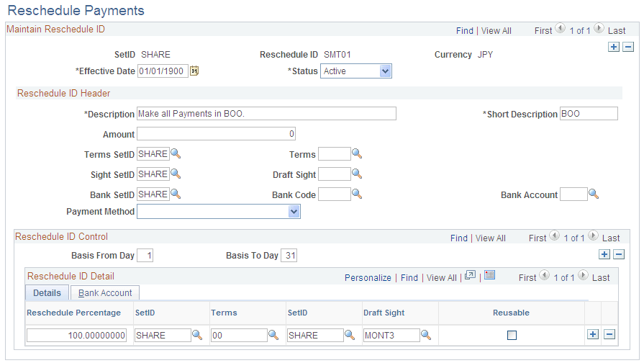
Task: Show next row in Reschedule ID Control
Action: 593,236
